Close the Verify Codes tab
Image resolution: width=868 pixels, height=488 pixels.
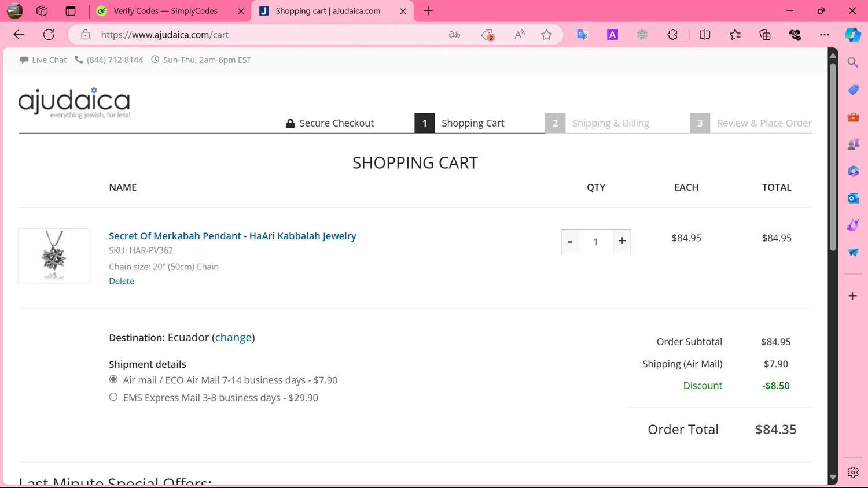point(241,11)
